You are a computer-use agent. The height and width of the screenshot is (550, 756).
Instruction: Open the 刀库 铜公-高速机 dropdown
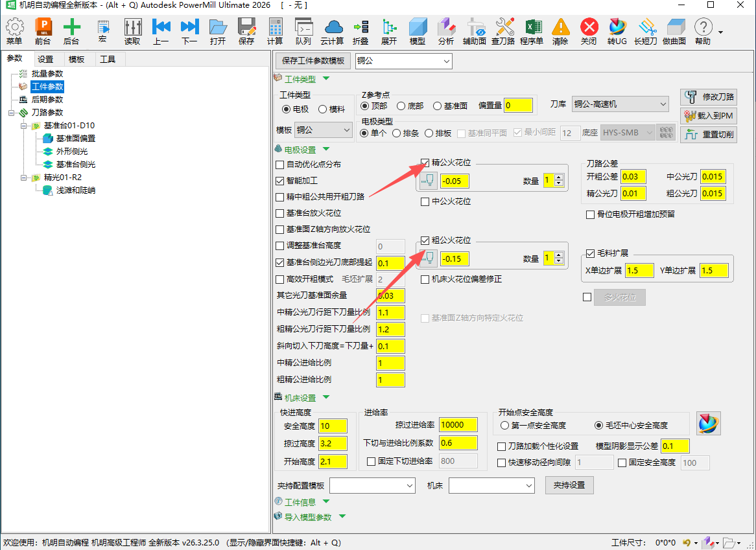[x=620, y=104]
